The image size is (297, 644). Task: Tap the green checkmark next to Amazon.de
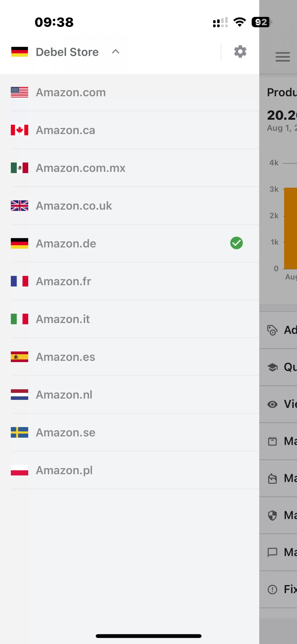coord(236,243)
